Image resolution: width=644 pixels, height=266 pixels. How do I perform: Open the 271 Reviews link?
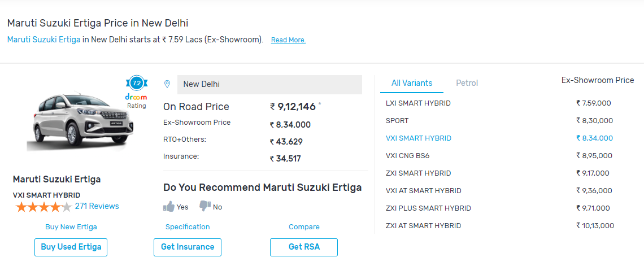(97, 206)
